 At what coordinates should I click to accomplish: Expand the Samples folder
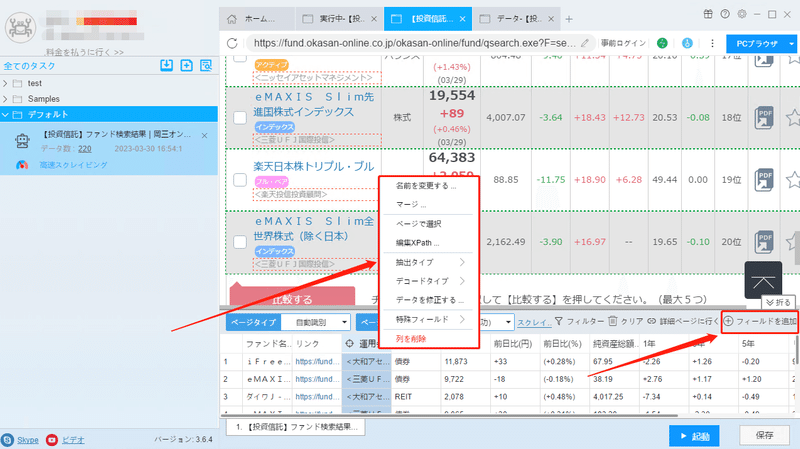5,99
